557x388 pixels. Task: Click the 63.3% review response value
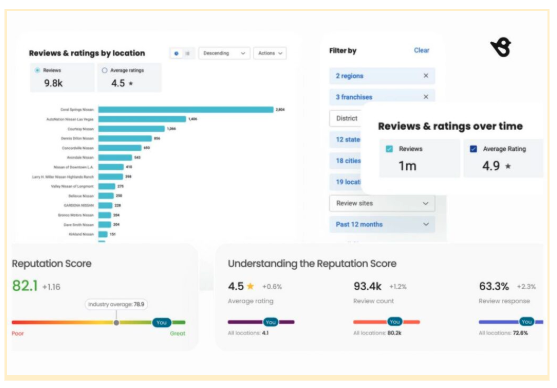coord(494,286)
